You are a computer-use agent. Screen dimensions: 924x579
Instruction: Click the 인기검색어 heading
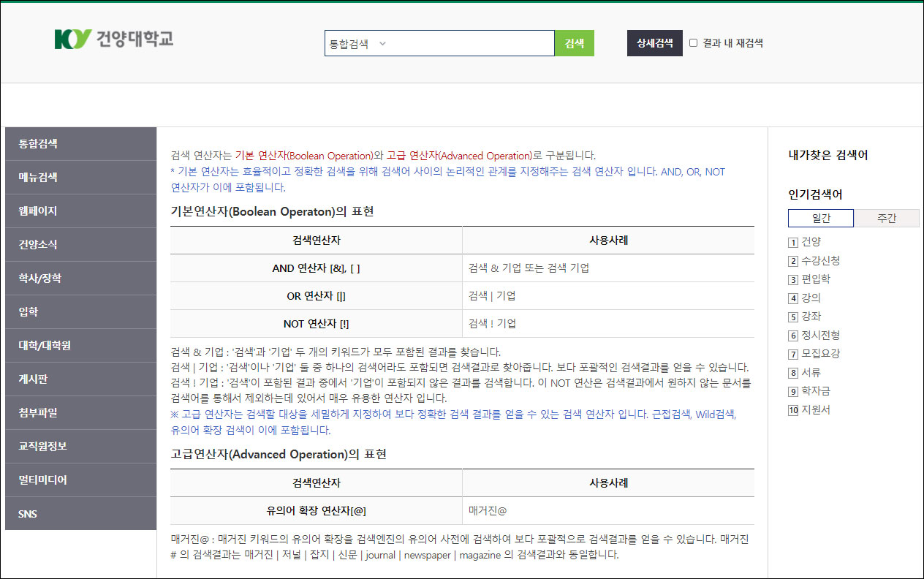815,194
